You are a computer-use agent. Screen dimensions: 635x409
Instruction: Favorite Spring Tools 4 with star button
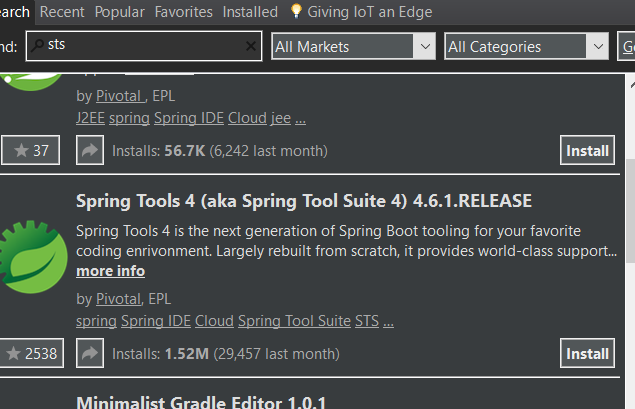point(29,353)
